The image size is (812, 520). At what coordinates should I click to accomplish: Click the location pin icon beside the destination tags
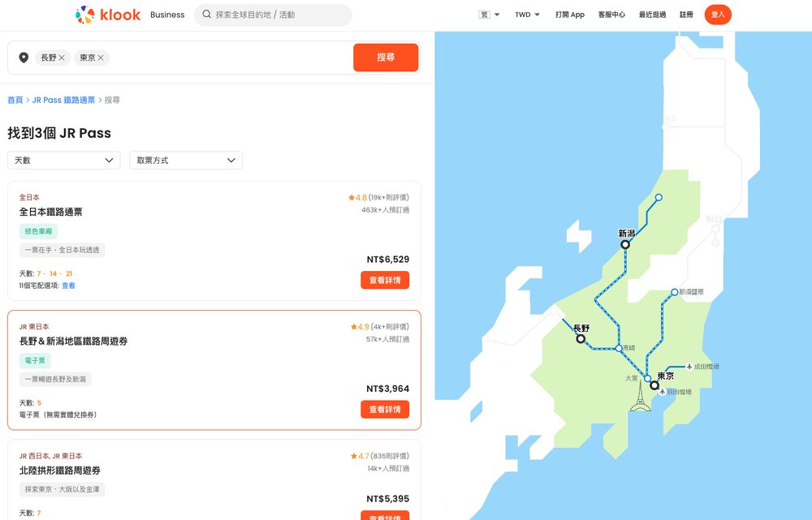tap(23, 57)
